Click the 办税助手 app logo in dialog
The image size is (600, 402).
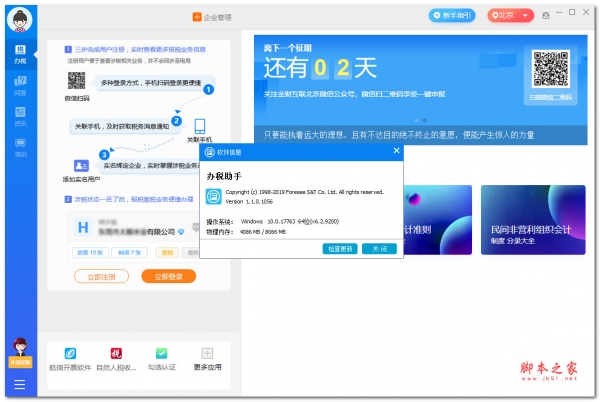(x=214, y=197)
